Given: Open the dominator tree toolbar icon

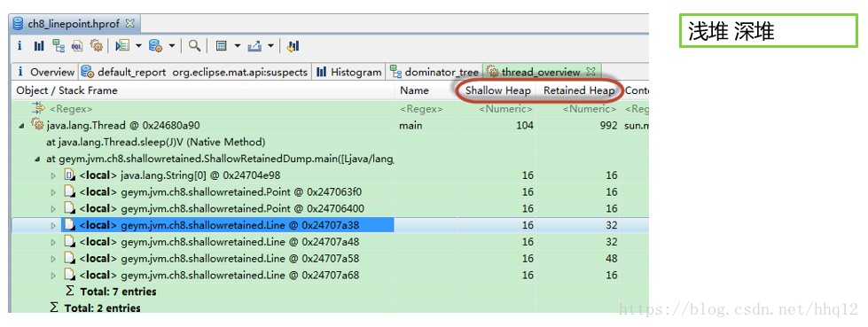Looking at the screenshot, I should 59,46.
